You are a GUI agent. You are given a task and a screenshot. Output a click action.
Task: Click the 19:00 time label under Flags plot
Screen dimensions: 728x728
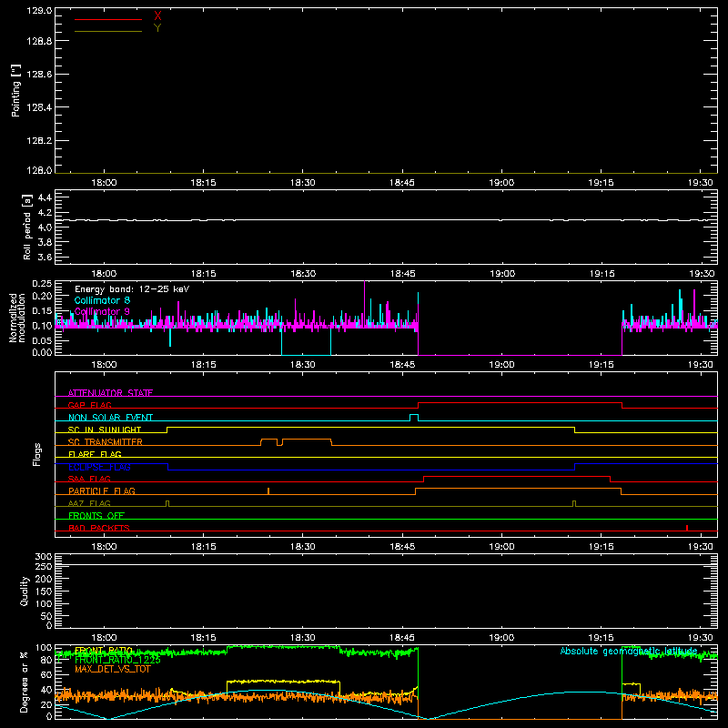click(x=501, y=547)
